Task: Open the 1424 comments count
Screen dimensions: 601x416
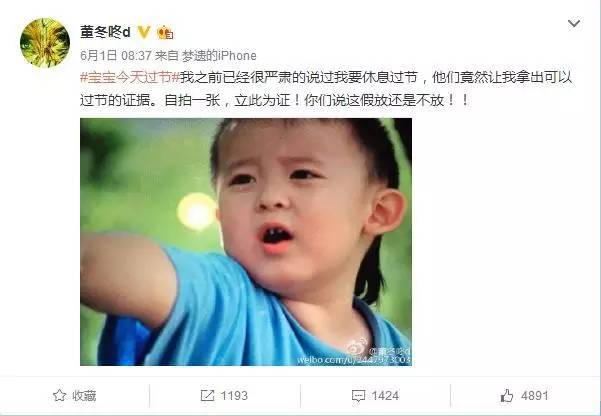Action: (x=385, y=396)
